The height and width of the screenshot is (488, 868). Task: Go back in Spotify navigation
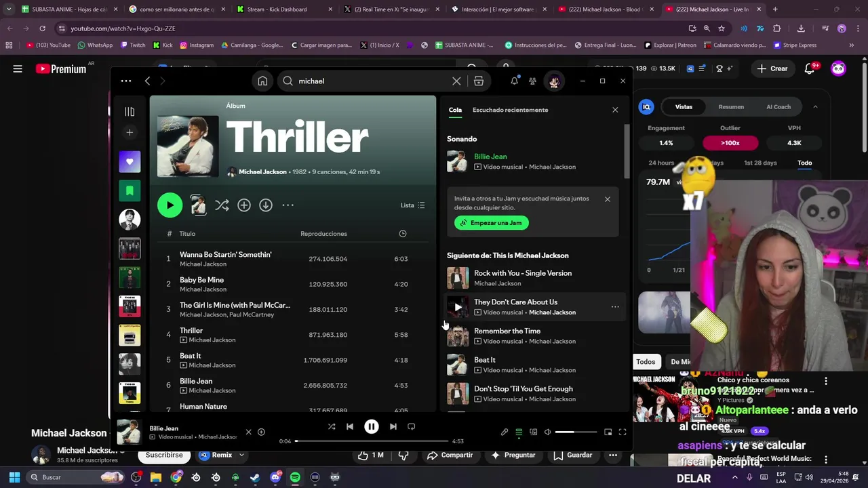point(147,81)
